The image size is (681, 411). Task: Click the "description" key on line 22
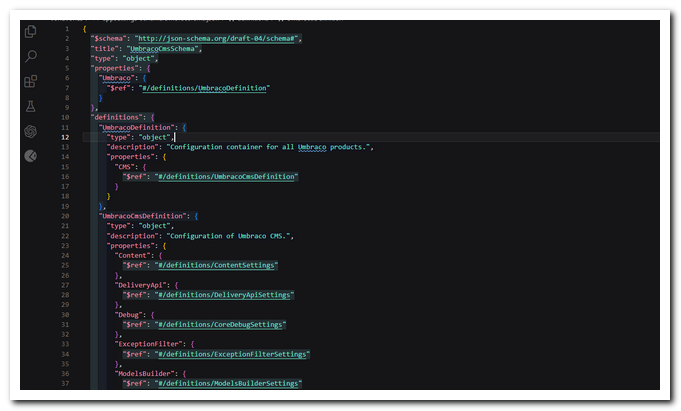click(x=133, y=236)
